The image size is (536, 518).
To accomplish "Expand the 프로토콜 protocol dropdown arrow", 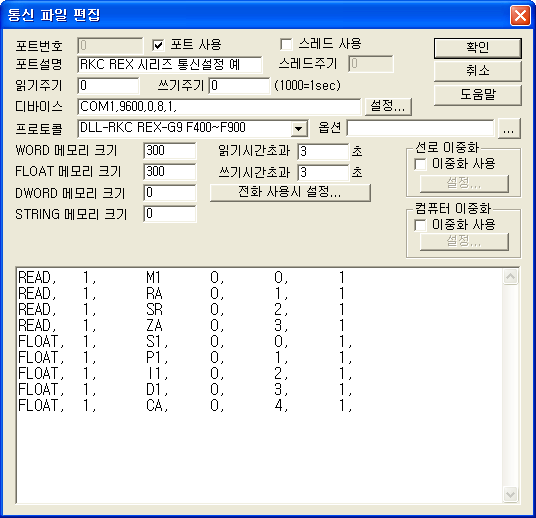I will pos(298,129).
